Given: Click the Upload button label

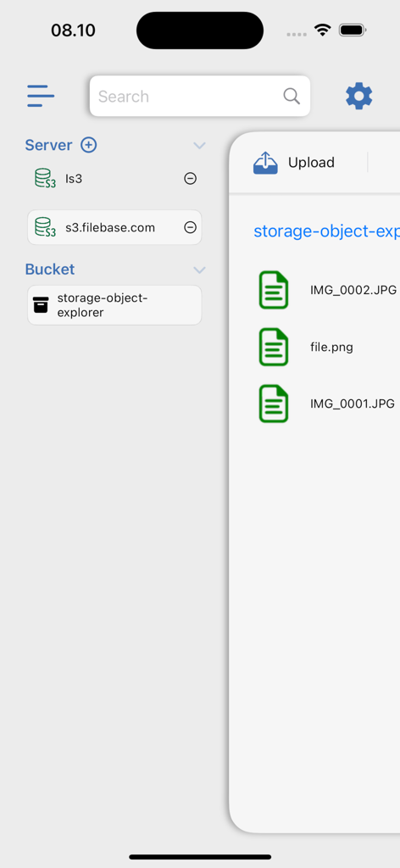Looking at the screenshot, I should point(312,163).
